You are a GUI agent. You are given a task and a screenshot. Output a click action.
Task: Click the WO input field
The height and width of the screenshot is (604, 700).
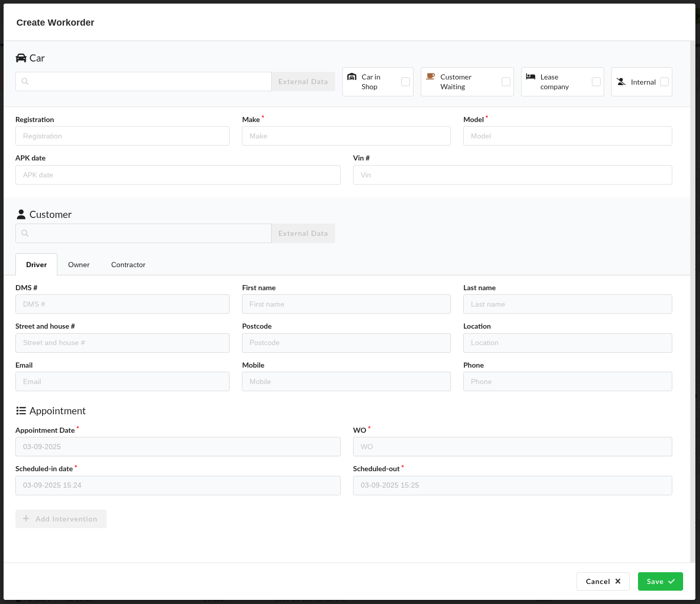512,447
